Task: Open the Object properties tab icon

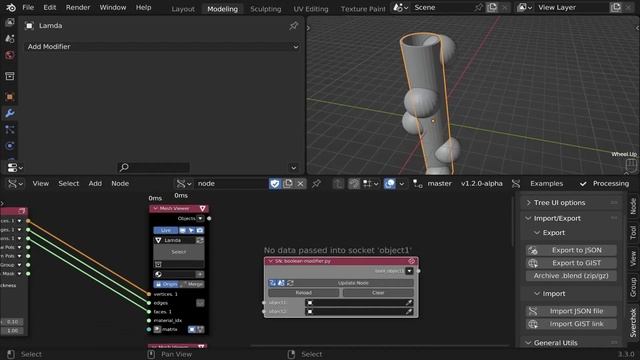Action: [x=10, y=97]
